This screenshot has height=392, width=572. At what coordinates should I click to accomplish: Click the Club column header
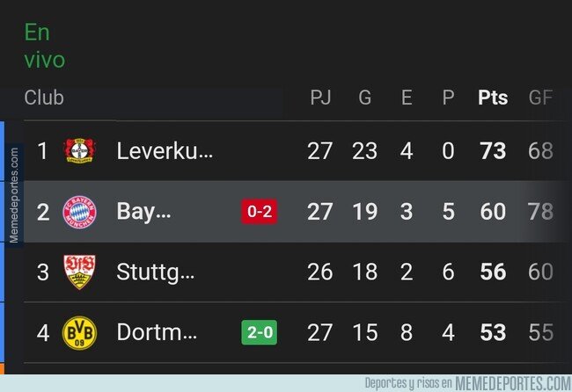click(x=44, y=98)
